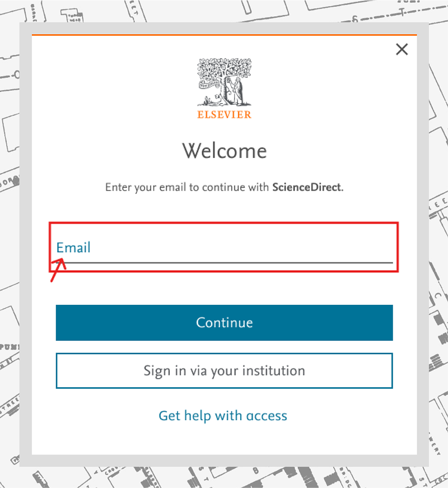Click the red arrow annotation
Image resolution: width=448 pixels, height=488 pixels.
tap(58, 269)
